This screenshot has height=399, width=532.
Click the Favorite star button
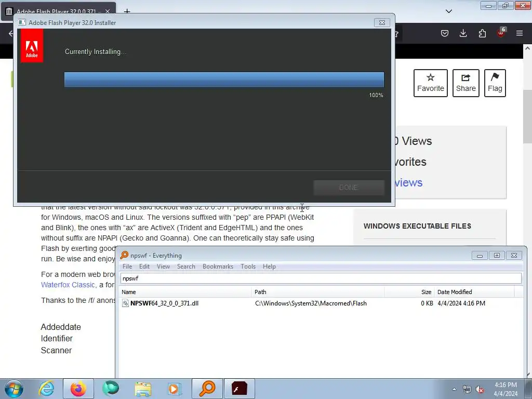[x=431, y=83]
